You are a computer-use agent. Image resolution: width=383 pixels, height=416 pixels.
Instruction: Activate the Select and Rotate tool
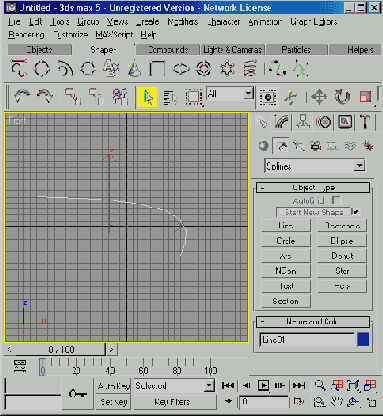tap(342, 97)
